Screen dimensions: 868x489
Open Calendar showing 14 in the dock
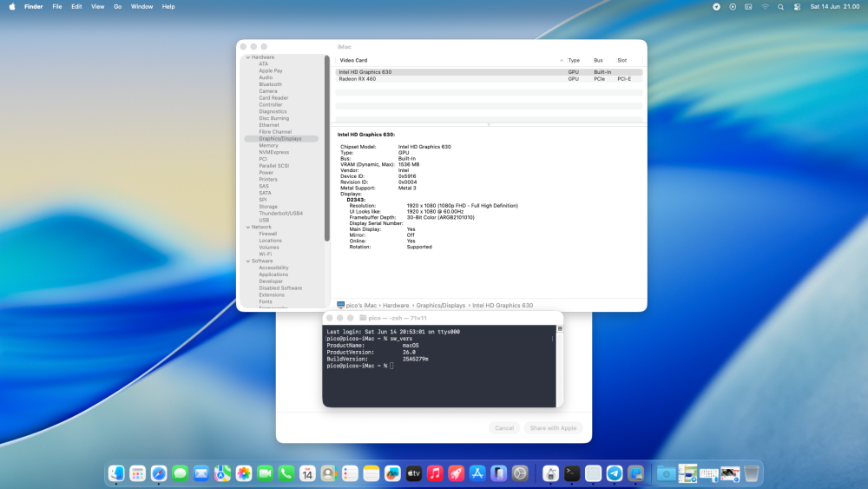tap(307, 473)
